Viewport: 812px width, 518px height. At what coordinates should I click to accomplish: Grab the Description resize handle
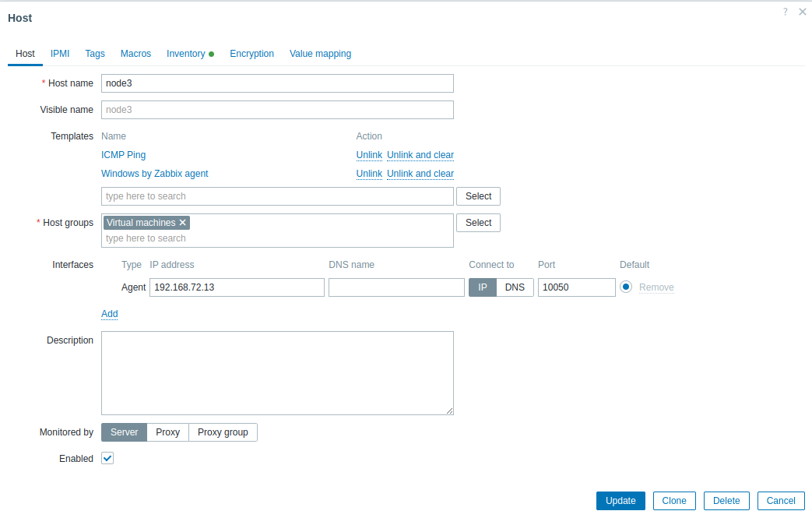449,411
